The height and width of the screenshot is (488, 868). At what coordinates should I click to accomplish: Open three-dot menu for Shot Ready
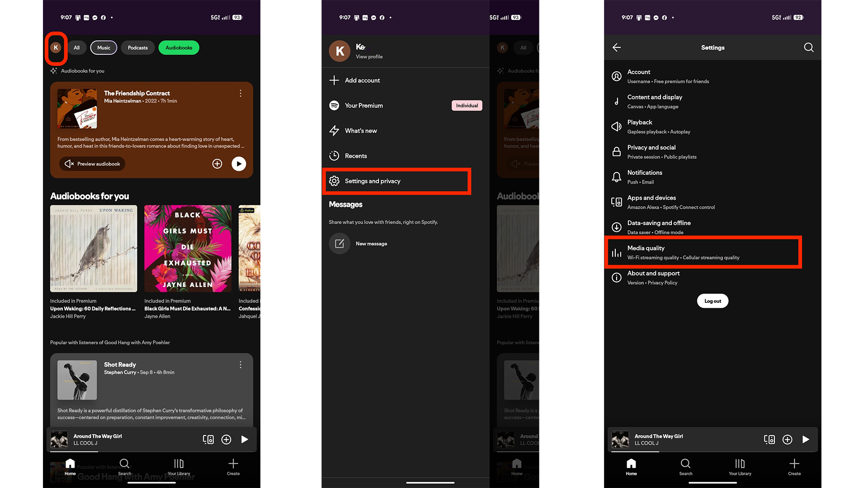241,365
